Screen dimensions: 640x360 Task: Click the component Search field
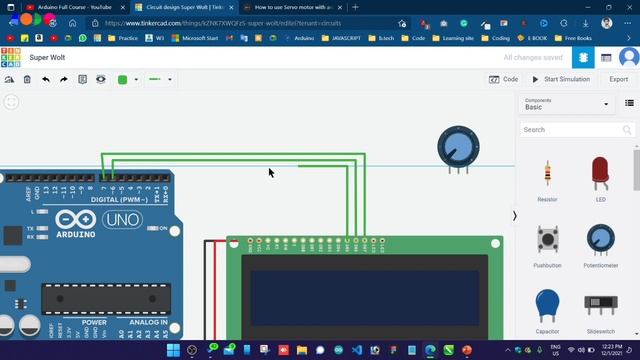click(x=571, y=130)
